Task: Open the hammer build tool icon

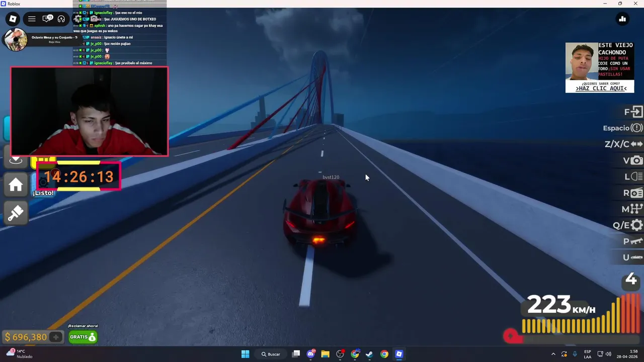Action: point(16,213)
